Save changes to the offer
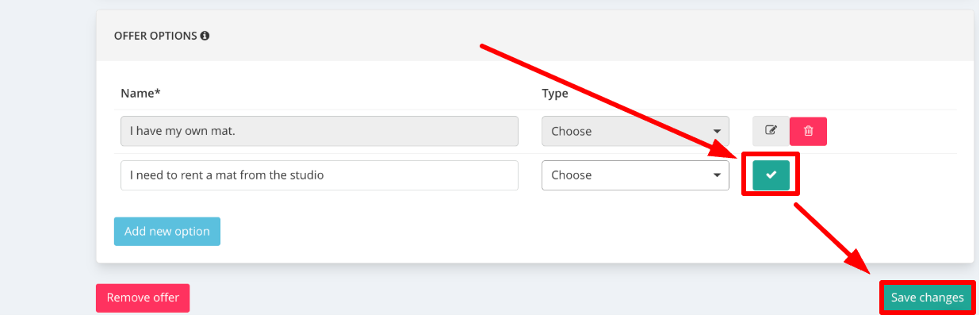The image size is (980, 319). point(928,298)
